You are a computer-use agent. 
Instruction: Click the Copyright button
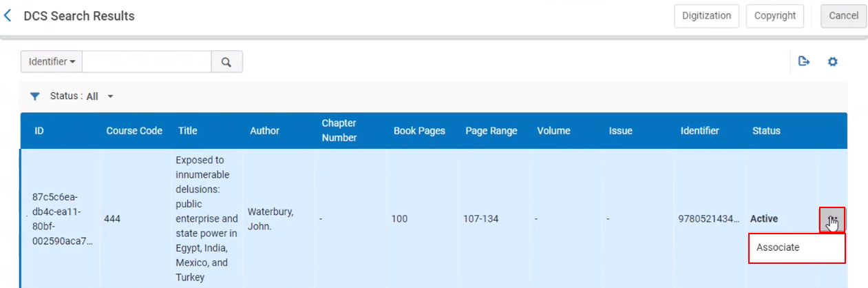point(774,16)
